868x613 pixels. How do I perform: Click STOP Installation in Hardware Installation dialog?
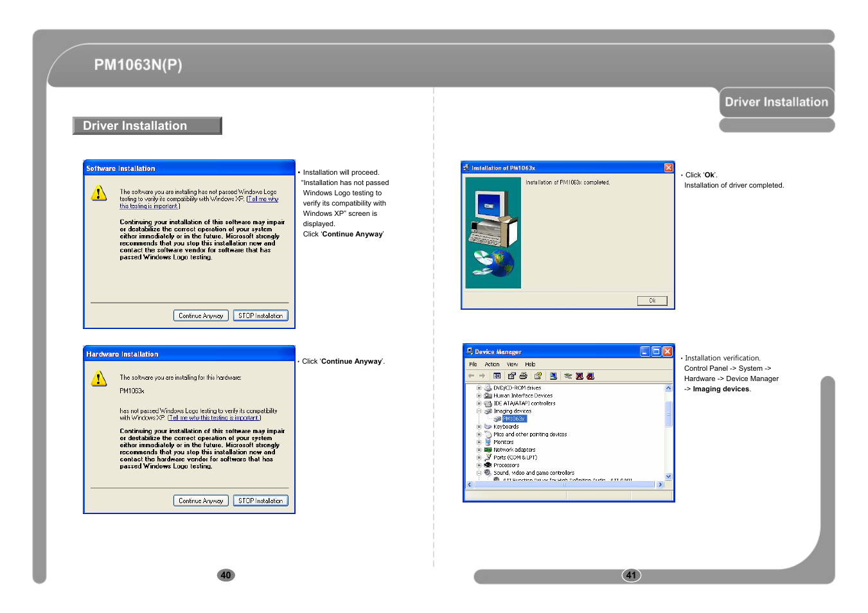260,501
